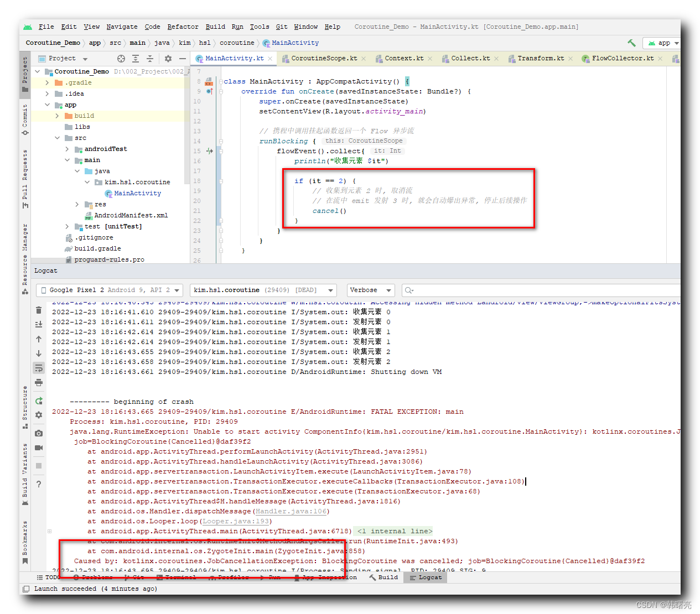Viewport: 700px width, 614px height.
Task: Open the Refactor menu
Action: (183, 27)
